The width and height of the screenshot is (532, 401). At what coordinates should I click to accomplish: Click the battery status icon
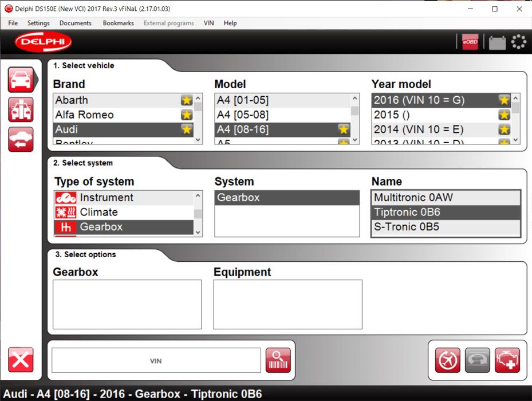(497, 42)
